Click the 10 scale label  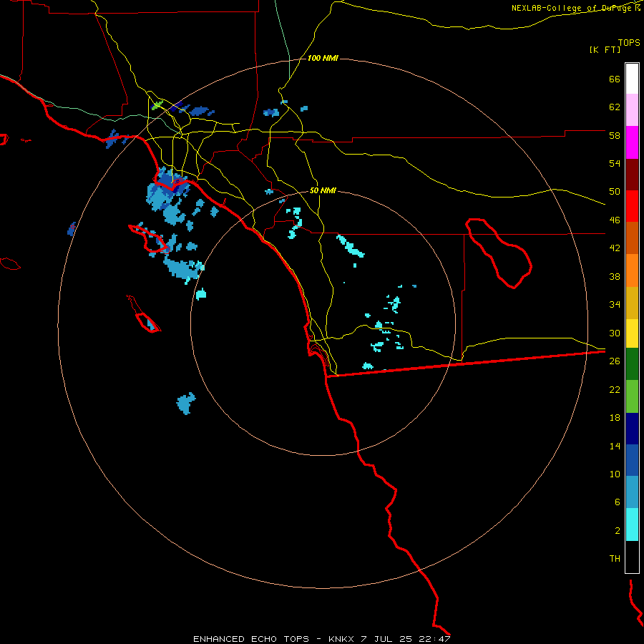pyautogui.click(x=615, y=474)
